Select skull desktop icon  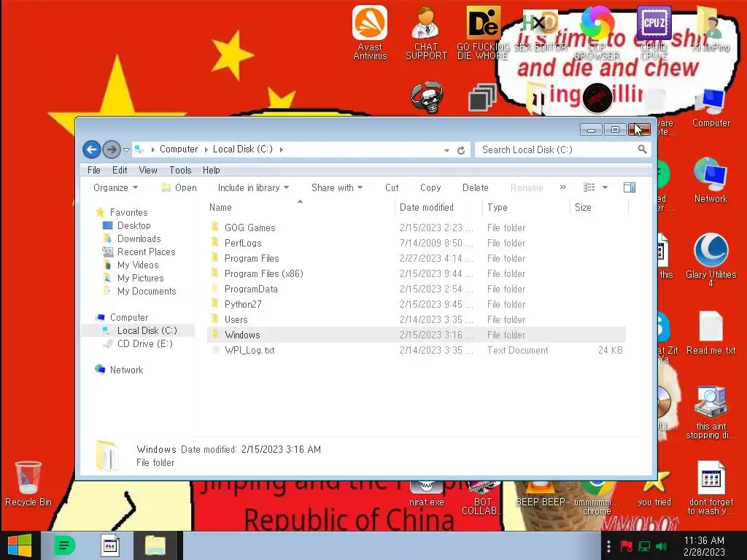427,97
